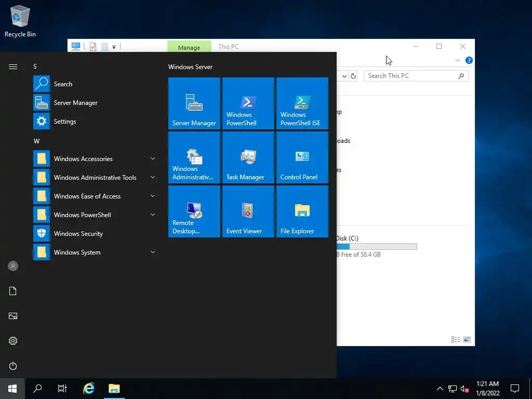
Task: Expand Windows System folder
Action: coord(95,252)
